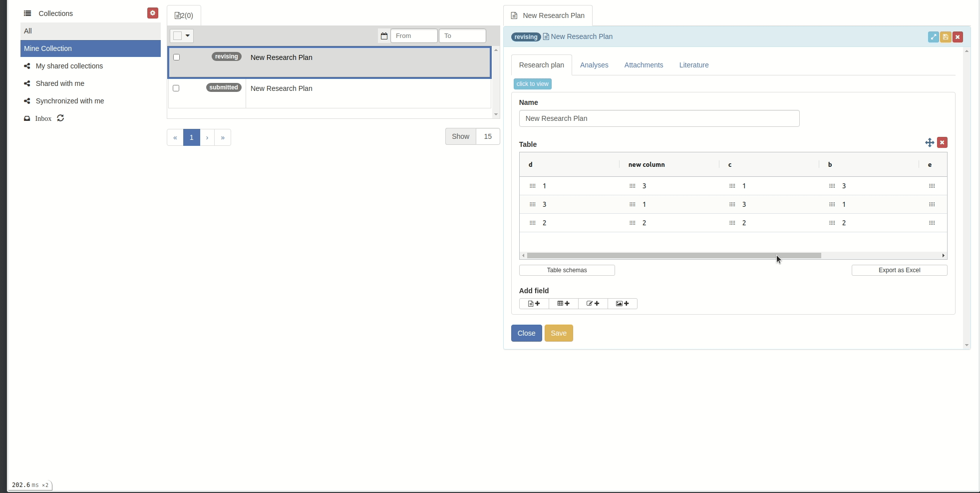Screen dimensions: 980x493
Task: Add an image field
Action: pyautogui.click(x=622, y=304)
